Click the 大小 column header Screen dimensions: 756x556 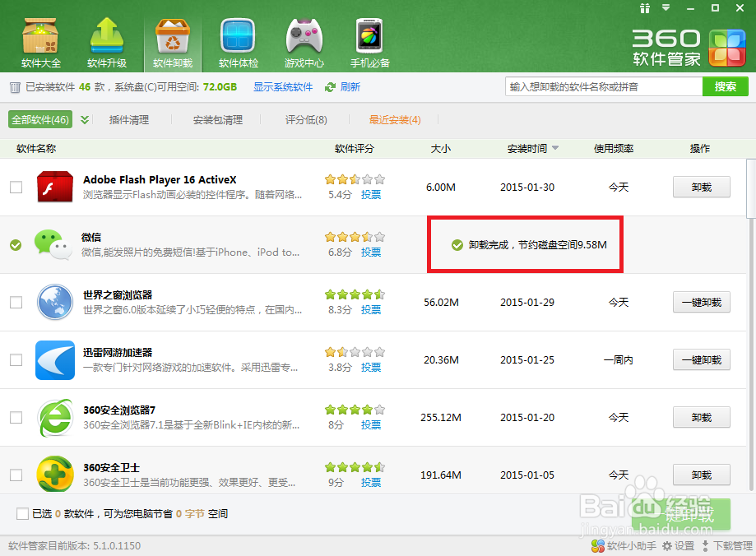pyautogui.click(x=441, y=149)
